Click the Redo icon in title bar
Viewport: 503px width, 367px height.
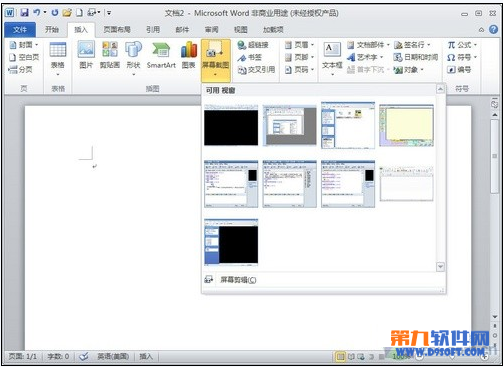pyautogui.click(x=55, y=13)
